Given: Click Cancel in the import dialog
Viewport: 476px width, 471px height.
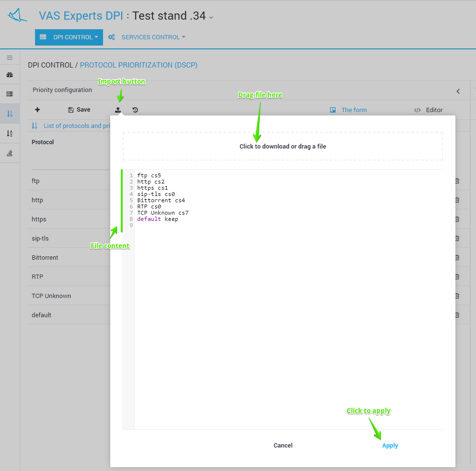Looking at the screenshot, I should coord(283,446).
